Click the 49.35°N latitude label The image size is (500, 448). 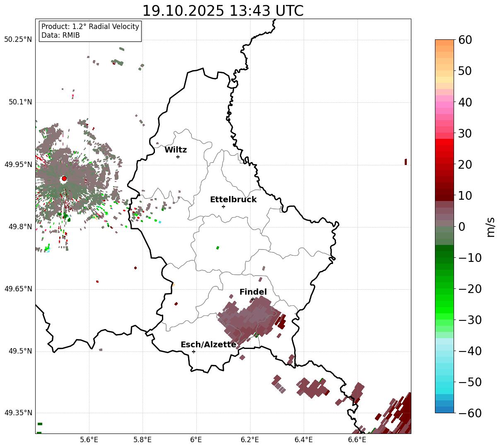[18, 413]
